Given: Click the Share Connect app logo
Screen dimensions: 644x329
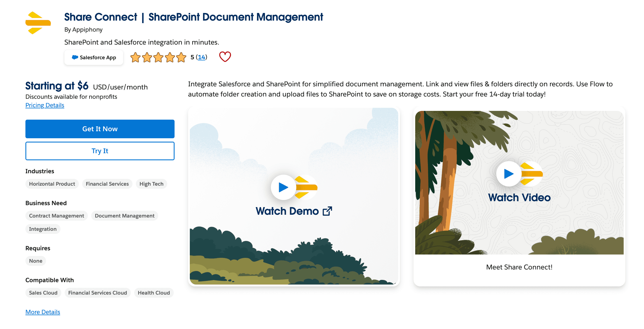Looking at the screenshot, I should tap(38, 23).
